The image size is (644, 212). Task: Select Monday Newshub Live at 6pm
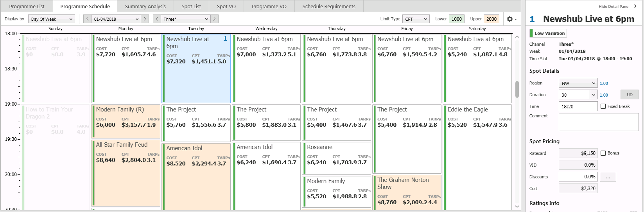tap(126, 68)
